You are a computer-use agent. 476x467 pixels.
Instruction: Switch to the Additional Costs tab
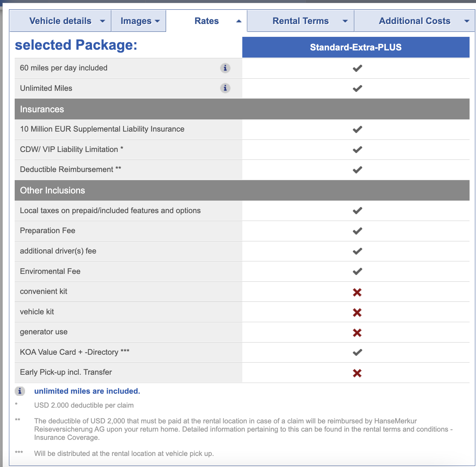tap(414, 21)
